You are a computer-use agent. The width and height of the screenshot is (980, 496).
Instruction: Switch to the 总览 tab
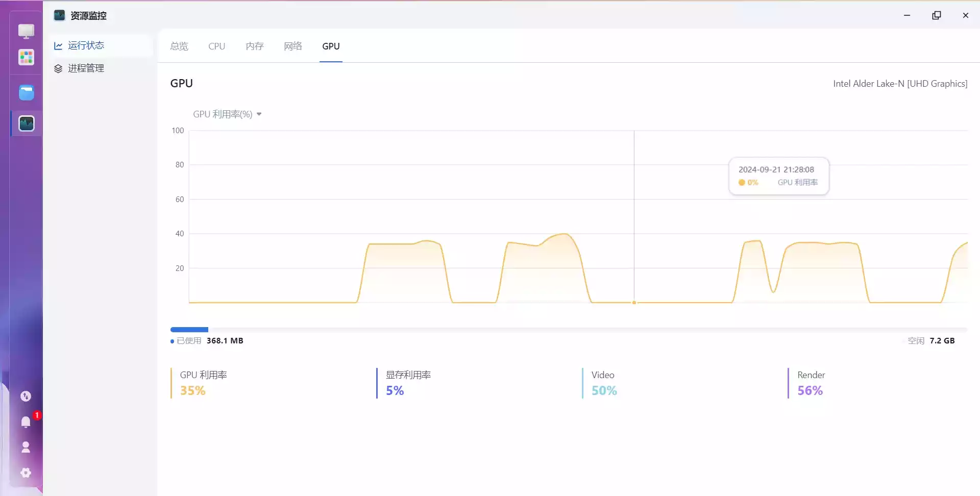[179, 46]
